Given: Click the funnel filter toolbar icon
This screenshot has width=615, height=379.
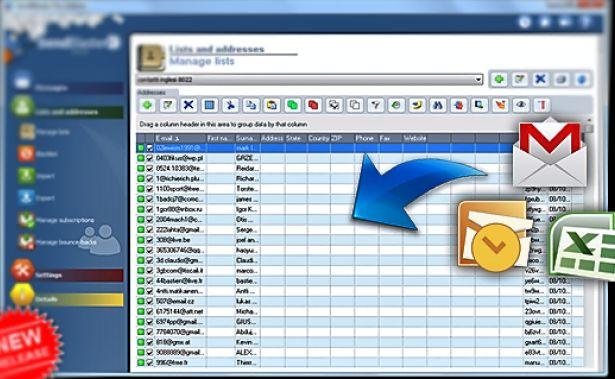Looking at the screenshot, I should 376,105.
